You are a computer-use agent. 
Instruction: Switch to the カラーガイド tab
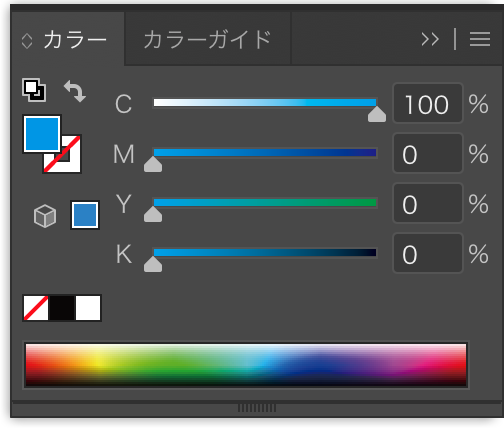point(207,39)
